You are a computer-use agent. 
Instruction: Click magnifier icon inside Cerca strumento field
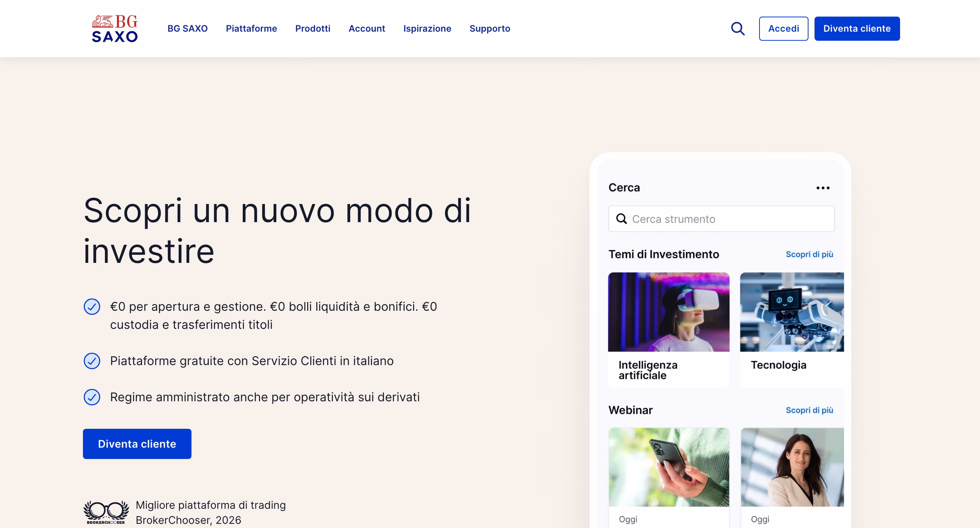coord(621,219)
